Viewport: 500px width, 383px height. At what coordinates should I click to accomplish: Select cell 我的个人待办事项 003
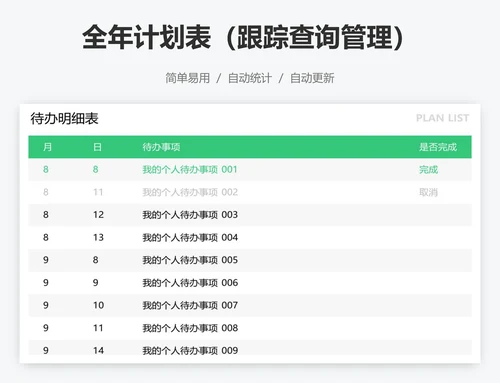tap(190, 215)
